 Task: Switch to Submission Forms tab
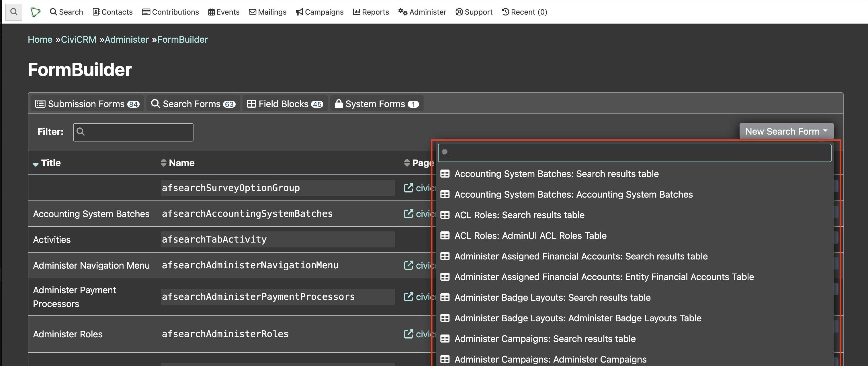tap(87, 104)
